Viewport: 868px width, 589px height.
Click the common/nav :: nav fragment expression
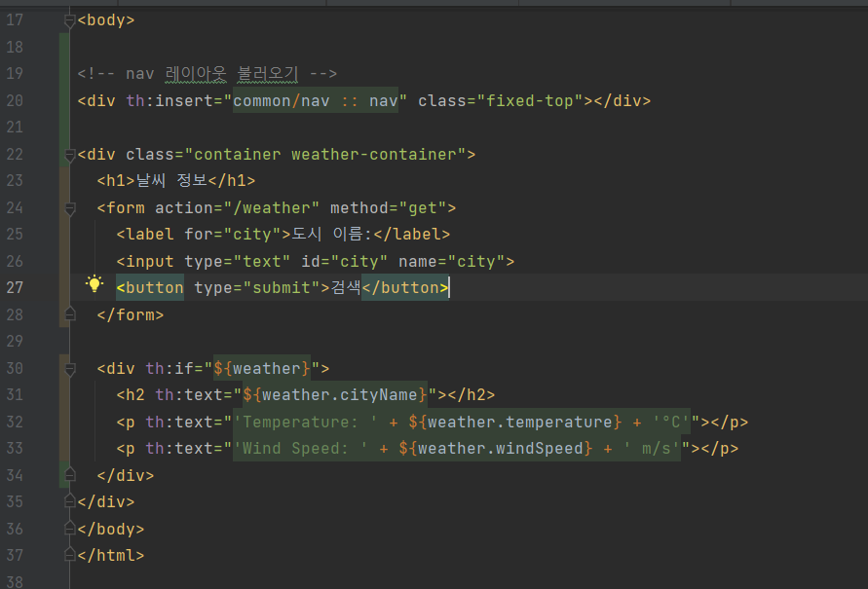click(315, 100)
